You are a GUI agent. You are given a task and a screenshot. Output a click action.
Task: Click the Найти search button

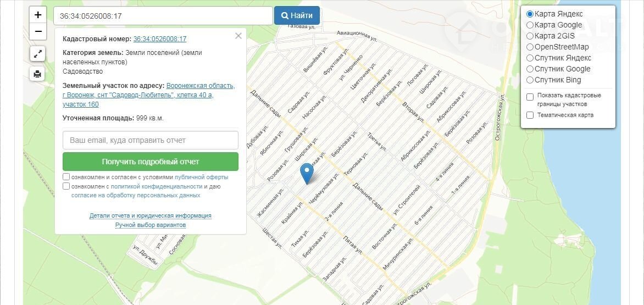[297, 15]
